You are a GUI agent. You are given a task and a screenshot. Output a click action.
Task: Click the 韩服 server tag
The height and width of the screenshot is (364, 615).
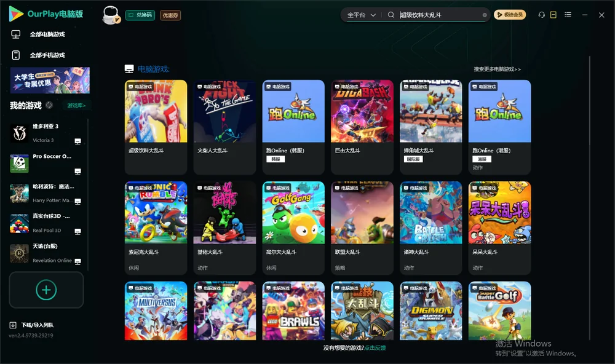tap(276, 159)
